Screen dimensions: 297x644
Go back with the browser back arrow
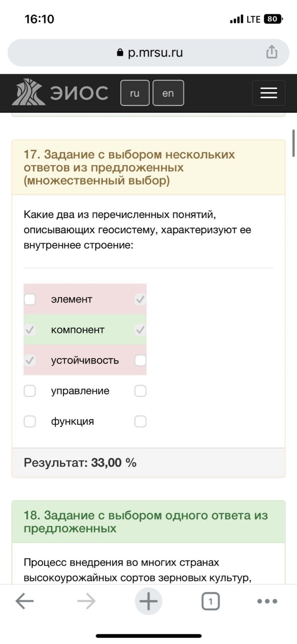[25, 601]
